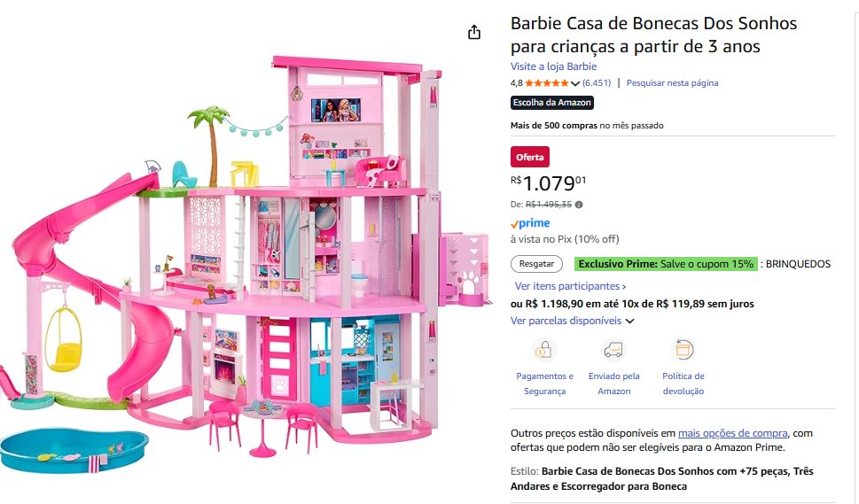Click the Enviado pela Amazon truck icon

(613, 349)
